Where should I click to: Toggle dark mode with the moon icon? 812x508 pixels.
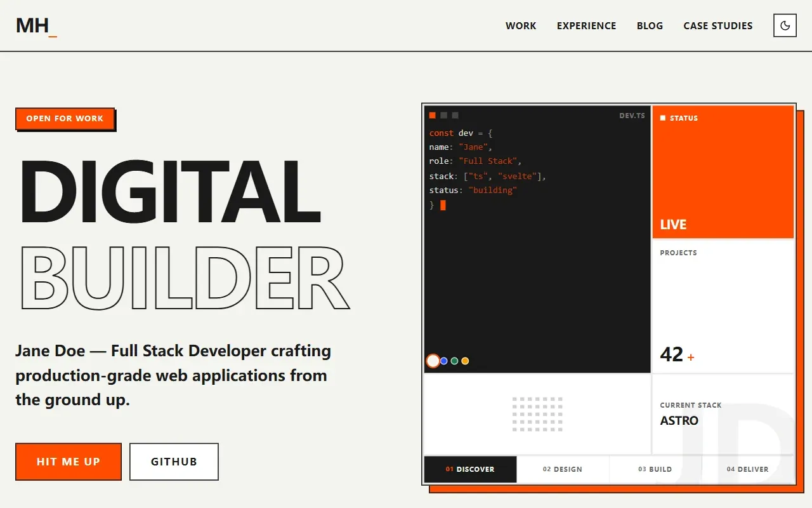[785, 25]
